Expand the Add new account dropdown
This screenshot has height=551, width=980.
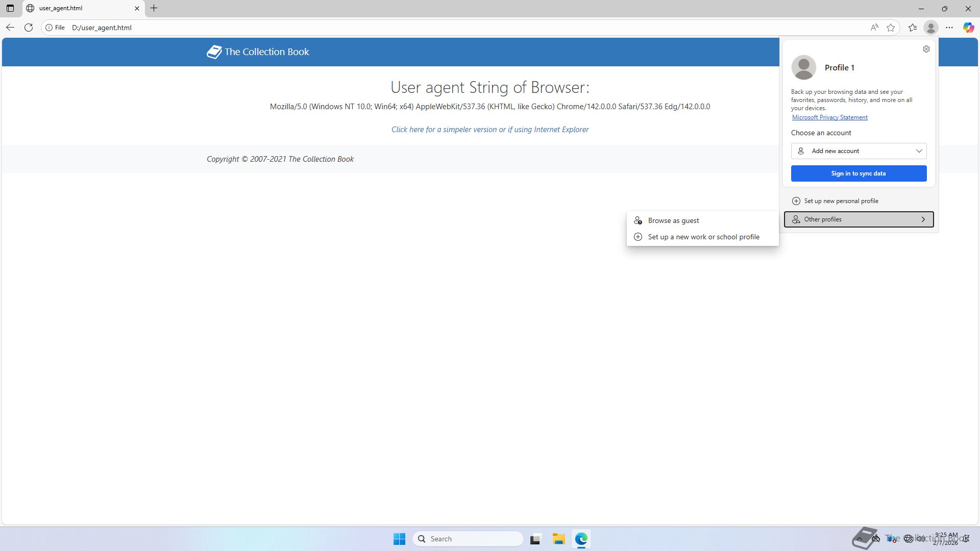coord(859,151)
